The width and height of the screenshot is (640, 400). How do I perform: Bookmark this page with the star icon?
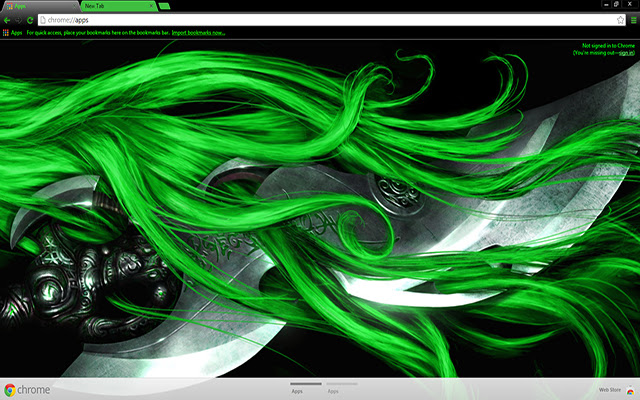point(620,20)
